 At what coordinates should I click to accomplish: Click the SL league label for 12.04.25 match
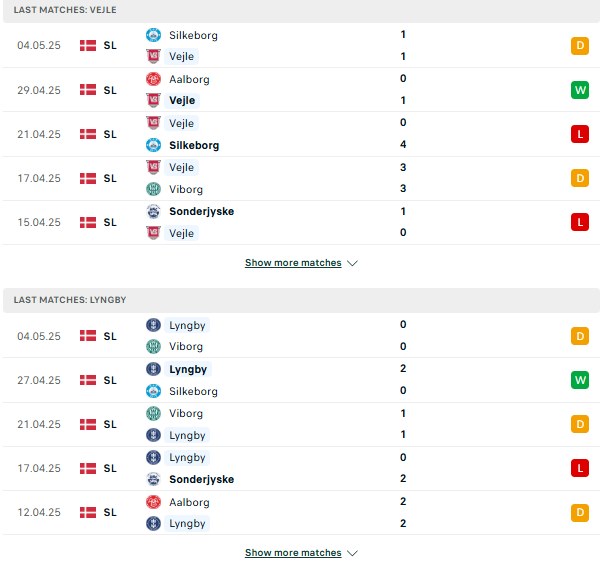coord(110,512)
